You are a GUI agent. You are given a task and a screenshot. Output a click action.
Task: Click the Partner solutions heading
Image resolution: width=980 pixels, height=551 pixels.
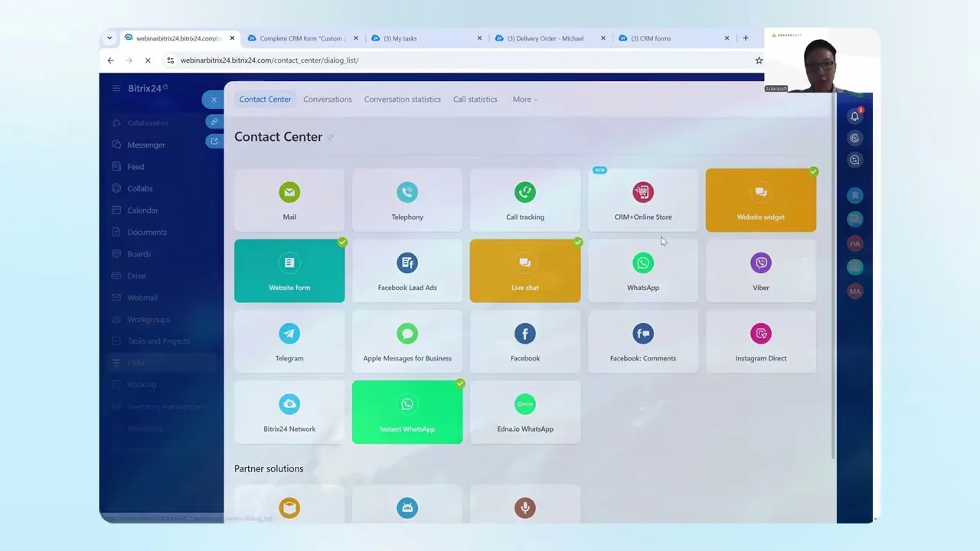pyautogui.click(x=269, y=468)
